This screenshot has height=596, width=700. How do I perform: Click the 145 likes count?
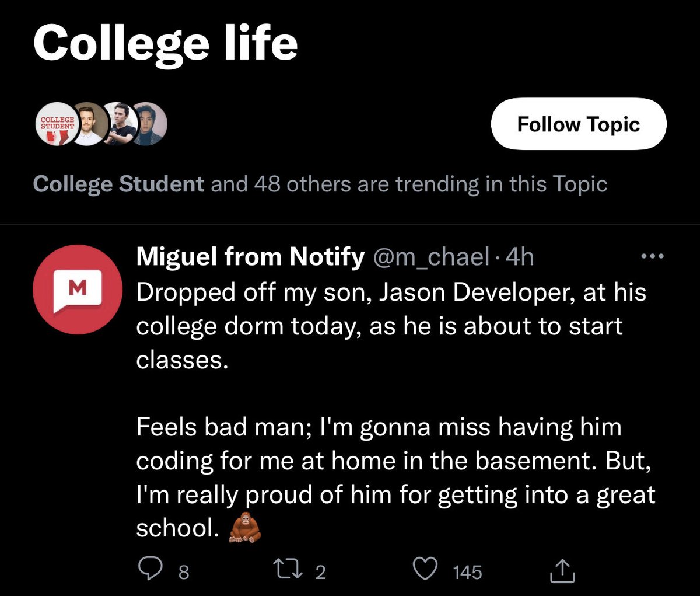click(x=467, y=571)
